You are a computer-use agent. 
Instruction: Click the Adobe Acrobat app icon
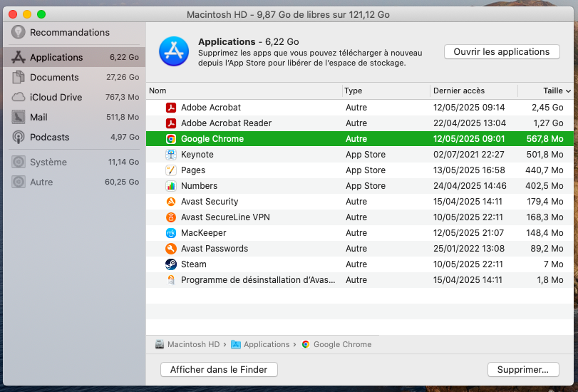click(170, 108)
